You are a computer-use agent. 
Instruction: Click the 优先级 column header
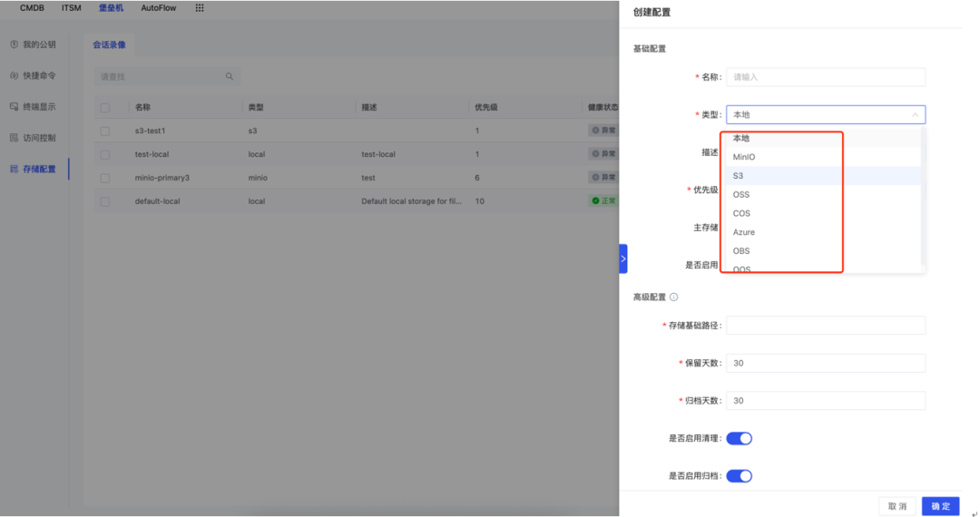(486, 107)
